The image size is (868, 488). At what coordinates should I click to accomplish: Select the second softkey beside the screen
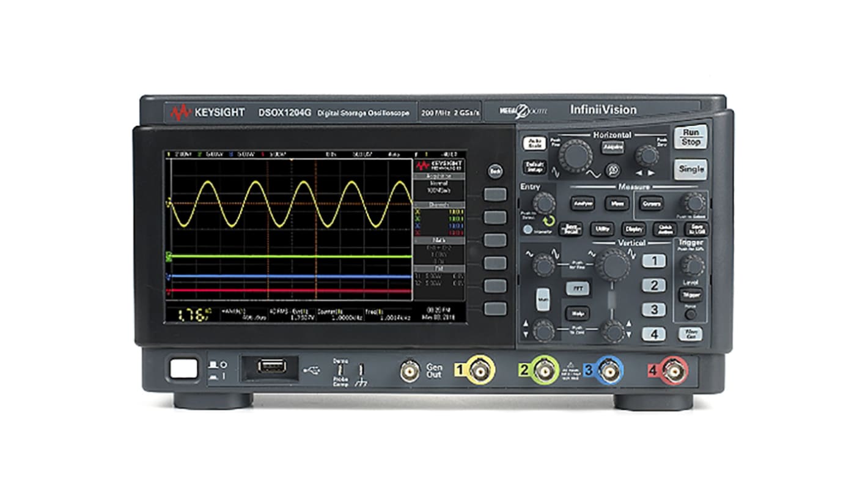(495, 217)
